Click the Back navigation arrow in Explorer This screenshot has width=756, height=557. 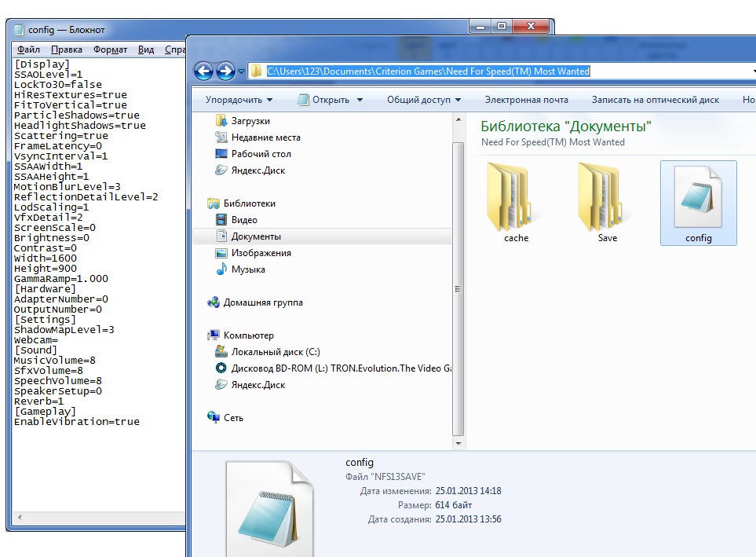tap(203, 71)
